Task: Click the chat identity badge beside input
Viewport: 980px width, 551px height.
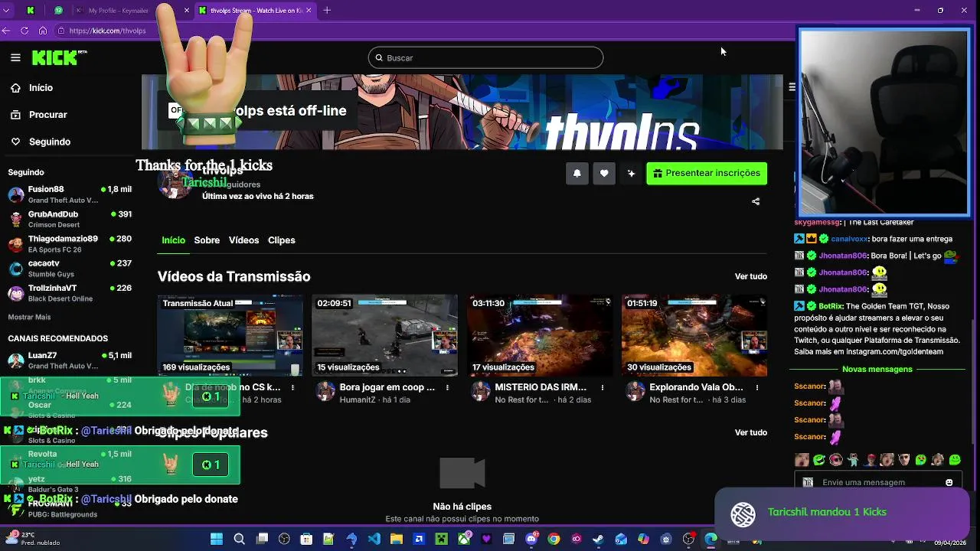Action: [x=808, y=482]
